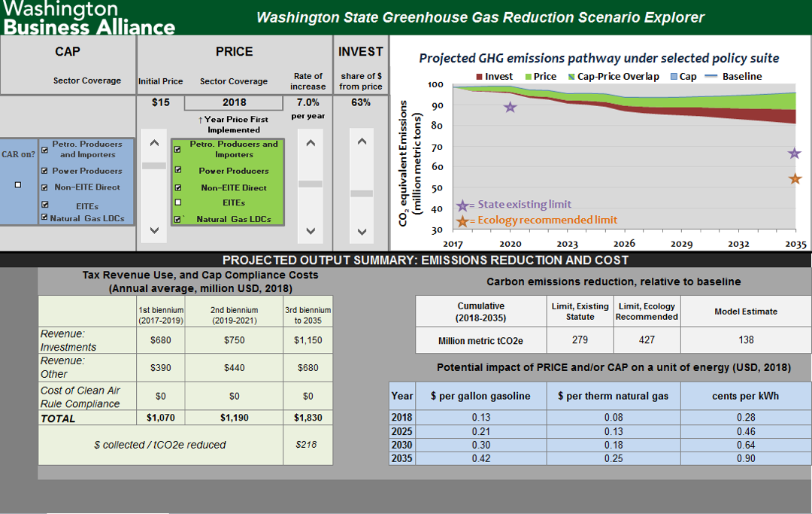This screenshot has width=812, height=514.
Task: Click the Cap-Price Overlap legend marker
Action: pos(571,77)
